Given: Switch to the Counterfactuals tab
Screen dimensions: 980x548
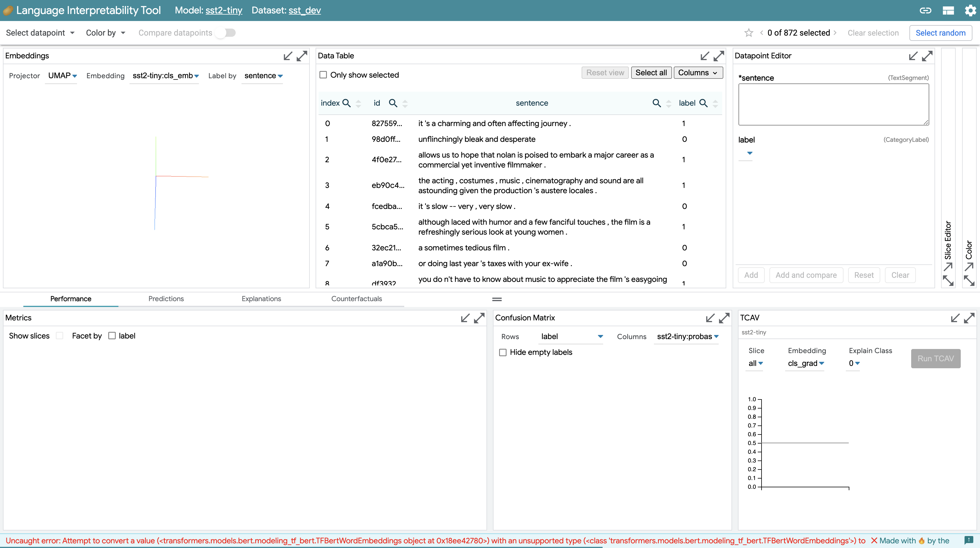Looking at the screenshot, I should (x=356, y=299).
